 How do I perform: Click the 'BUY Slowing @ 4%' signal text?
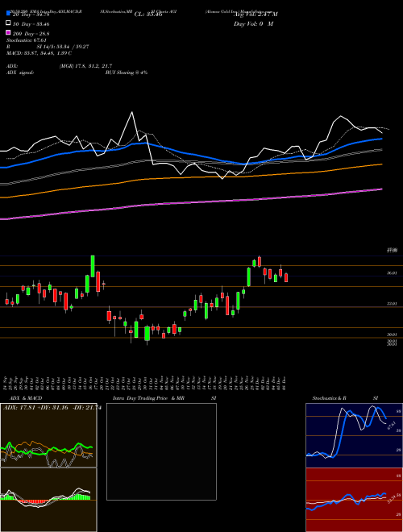point(127,73)
